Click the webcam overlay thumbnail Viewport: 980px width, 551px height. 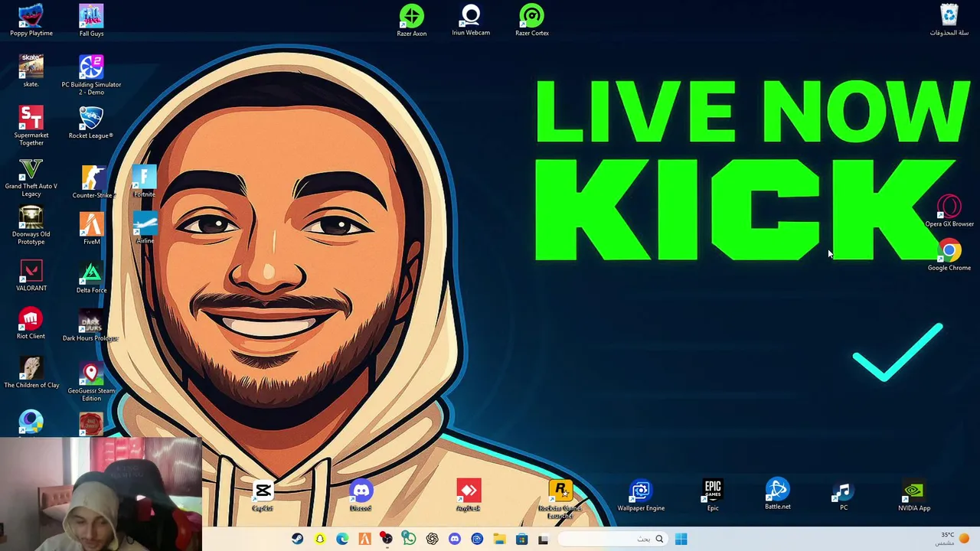click(100, 494)
